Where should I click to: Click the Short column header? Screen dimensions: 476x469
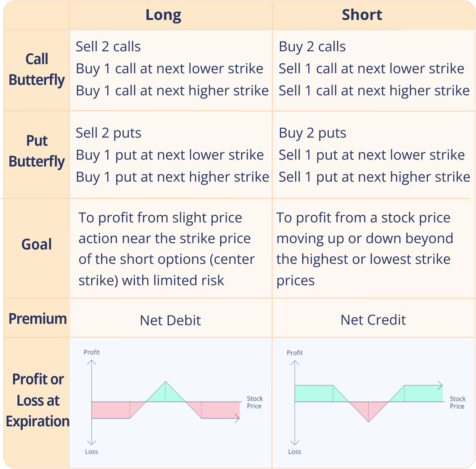[362, 15]
